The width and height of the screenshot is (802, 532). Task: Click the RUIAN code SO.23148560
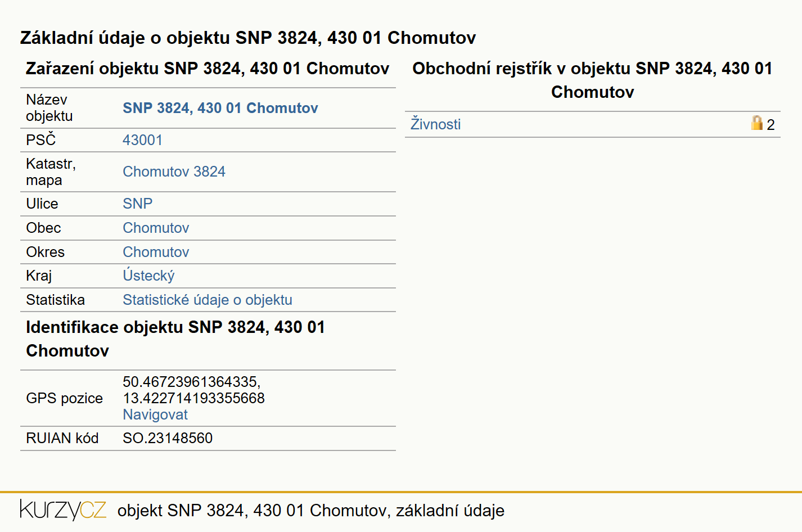(168, 438)
